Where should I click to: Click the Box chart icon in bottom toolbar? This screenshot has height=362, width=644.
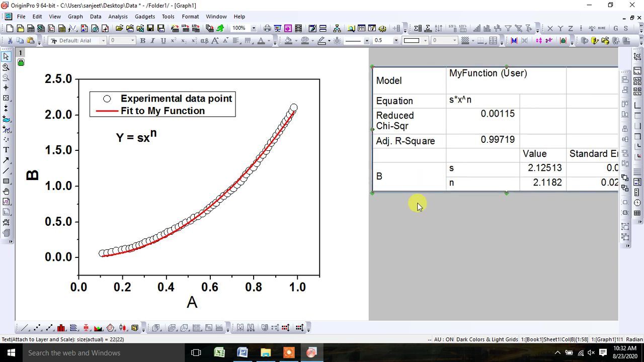86,328
